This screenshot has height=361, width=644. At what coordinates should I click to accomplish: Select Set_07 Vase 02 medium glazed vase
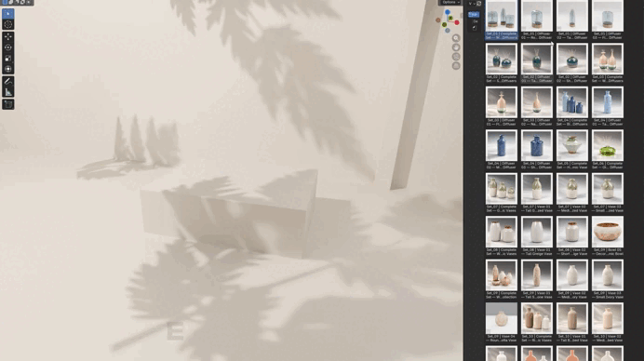(x=572, y=193)
